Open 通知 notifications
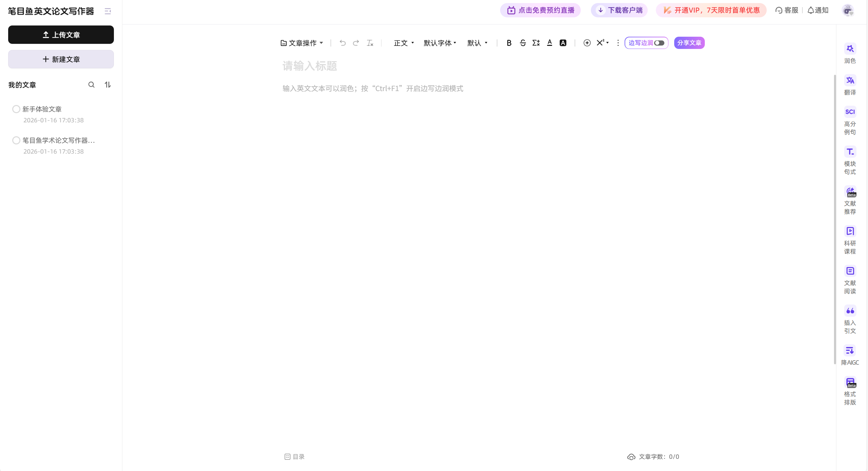The image size is (868, 471). [818, 10]
